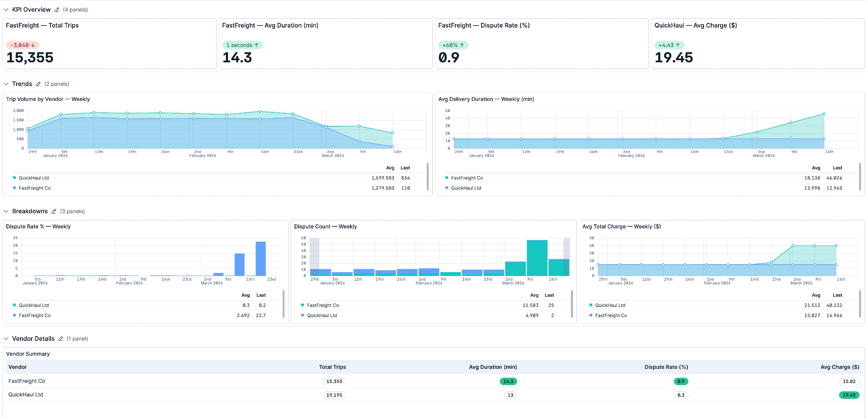Toggle FastFreight Co series in Trip Volume legend
The width and height of the screenshot is (868, 418).
click(35, 188)
